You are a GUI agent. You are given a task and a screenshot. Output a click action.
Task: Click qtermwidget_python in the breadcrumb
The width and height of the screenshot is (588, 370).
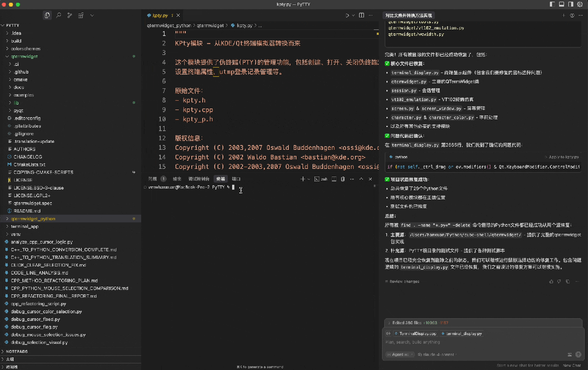click(x=169, y=26)
